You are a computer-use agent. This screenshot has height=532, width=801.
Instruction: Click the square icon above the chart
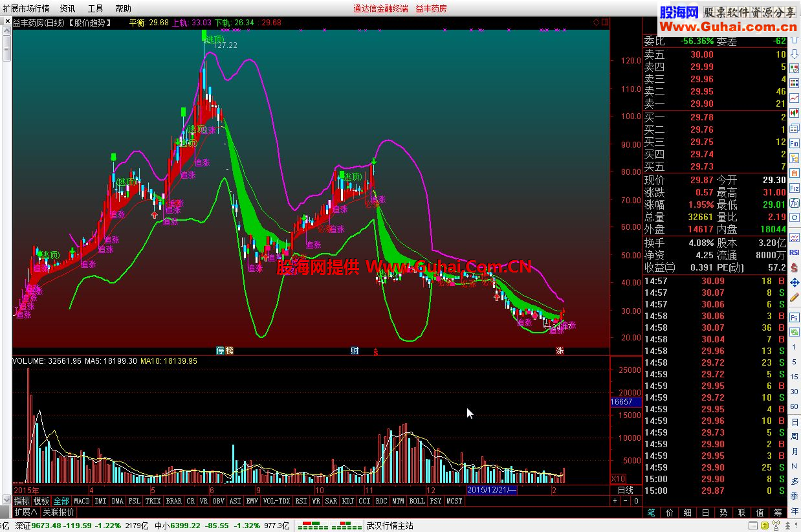click(x=605, y=22)
